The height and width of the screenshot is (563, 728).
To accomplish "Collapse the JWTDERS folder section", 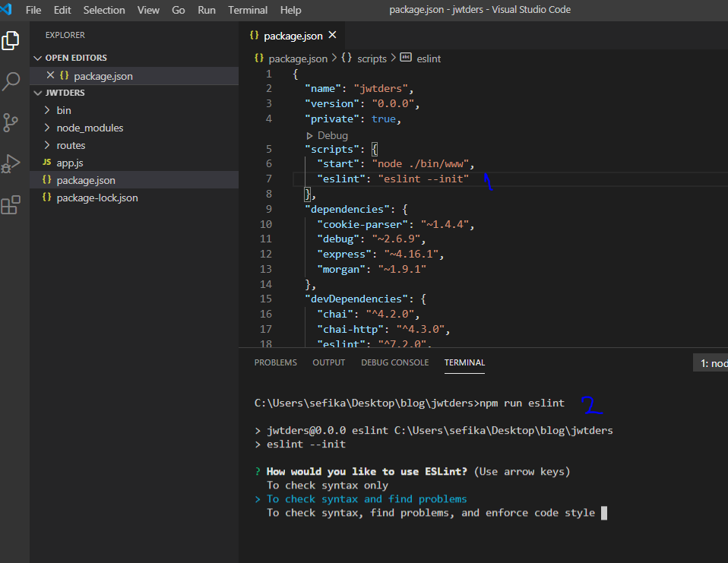I will (x=37, y=93).
